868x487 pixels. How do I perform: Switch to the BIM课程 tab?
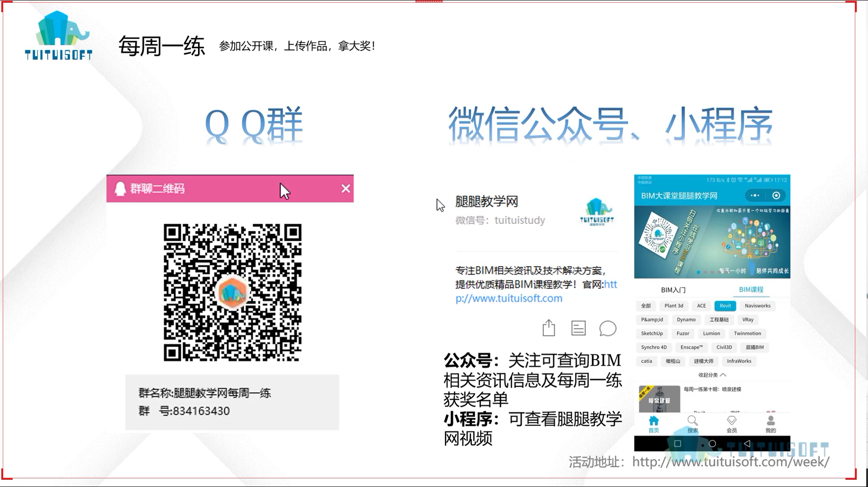click(751, 290)
